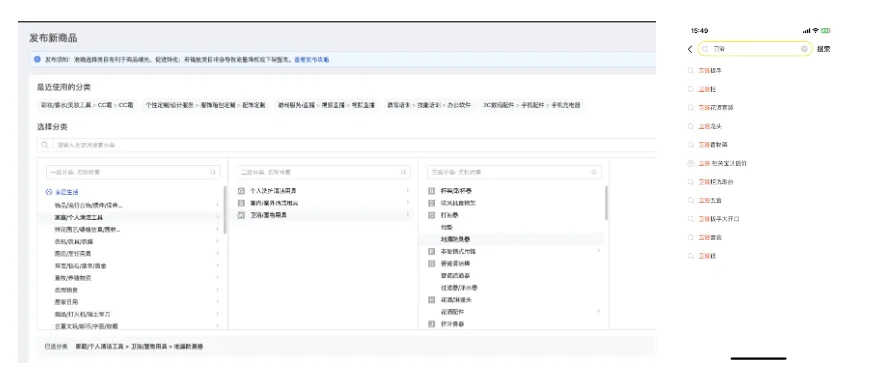This screenshot has width=869, height=378.
Task: Click the first-level category list scrollbar
Action: pos(225,210)
